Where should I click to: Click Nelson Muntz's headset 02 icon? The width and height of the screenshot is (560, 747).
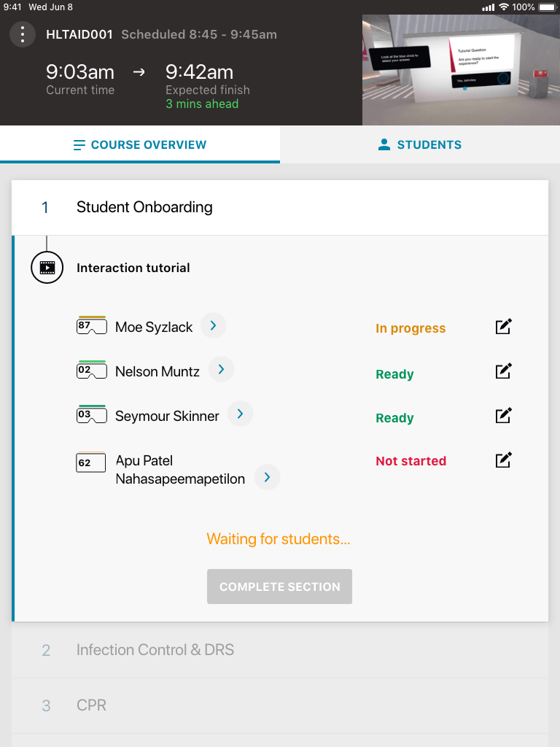tap(92, 371)
